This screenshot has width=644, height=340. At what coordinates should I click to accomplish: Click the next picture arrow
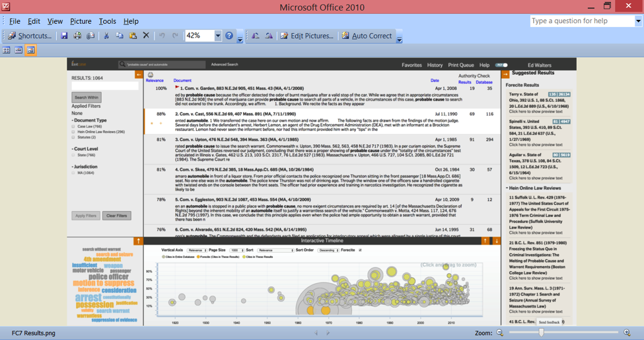[328, 333]
